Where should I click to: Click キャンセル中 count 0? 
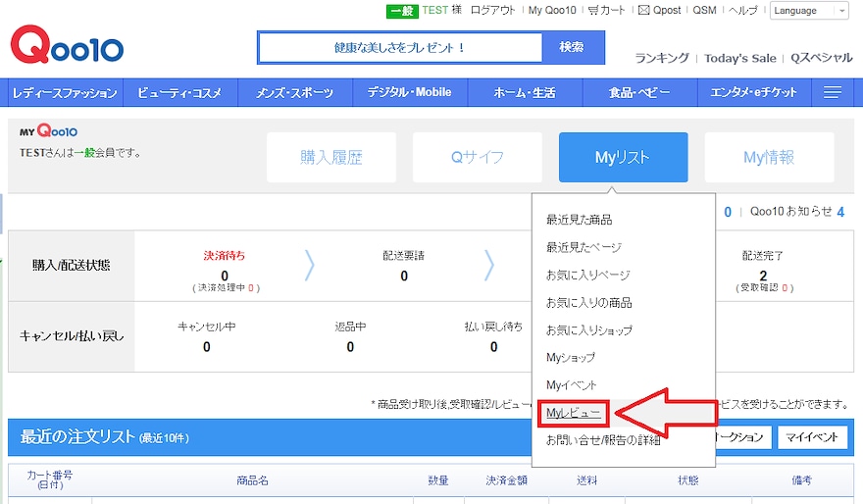coord(206,347)
